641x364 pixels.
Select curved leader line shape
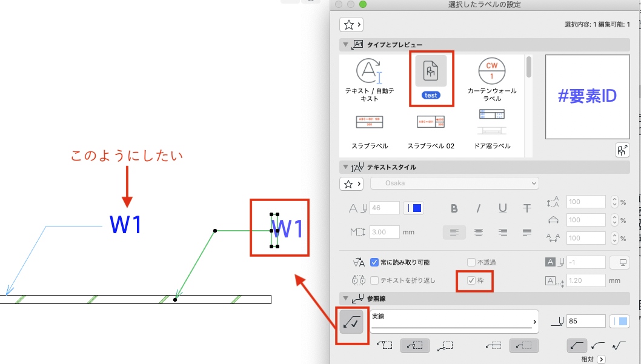(x=598, y=346)
